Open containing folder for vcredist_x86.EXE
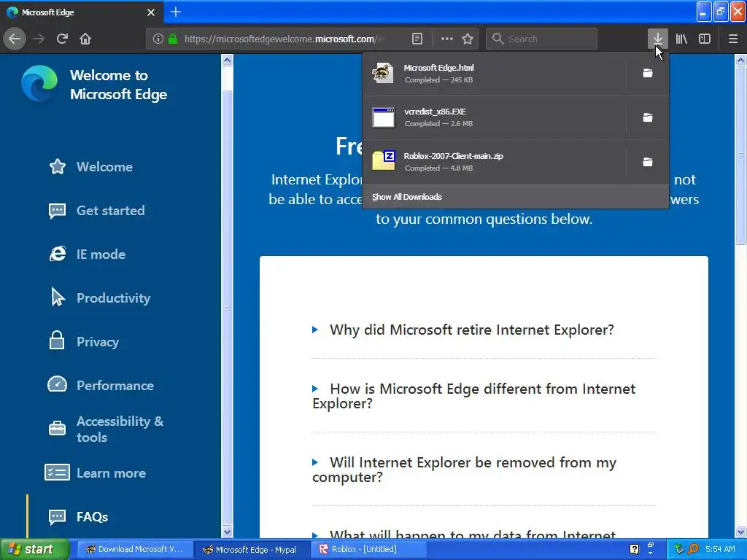This screenshot has width=747, height=560. [x=648, y=117]
